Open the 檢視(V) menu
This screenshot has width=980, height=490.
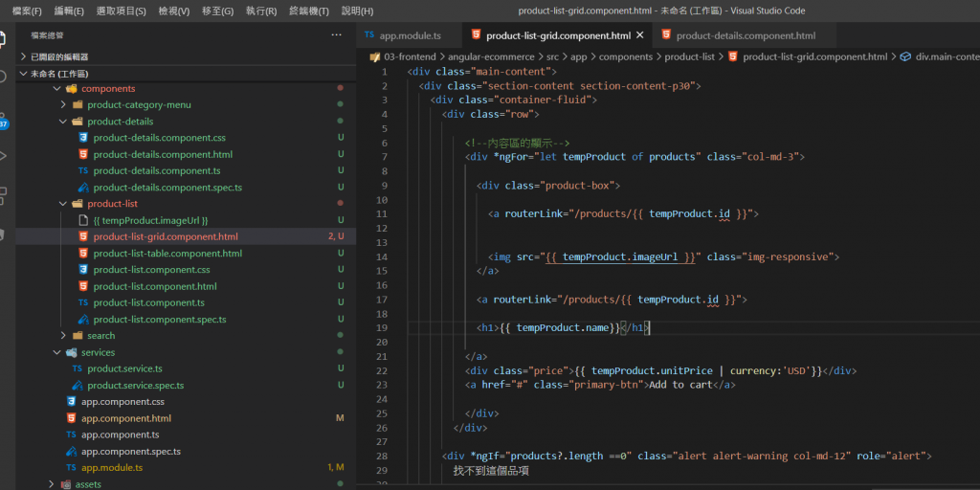coord(173,11)
